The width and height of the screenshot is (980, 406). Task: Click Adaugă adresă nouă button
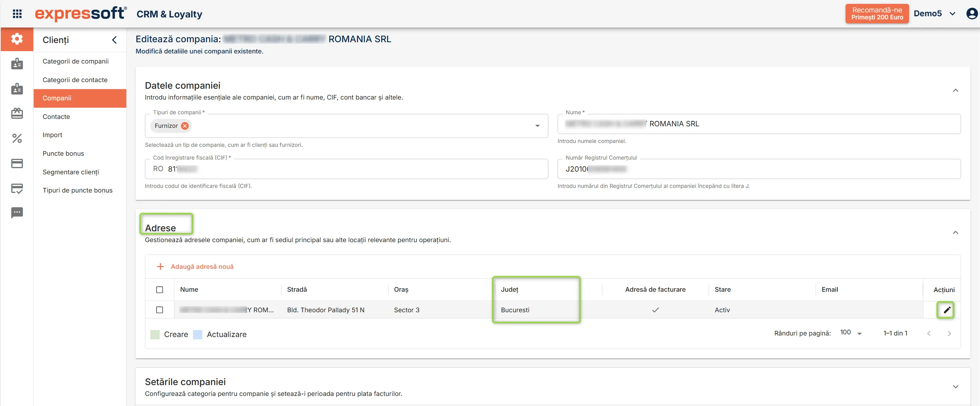coord(195,267)
